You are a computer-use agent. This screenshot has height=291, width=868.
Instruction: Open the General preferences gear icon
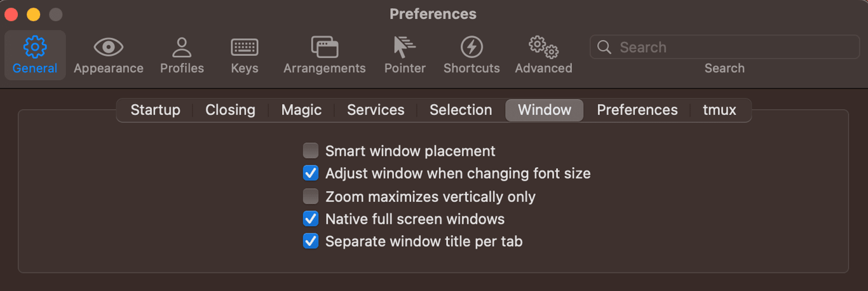click(34, 47)
